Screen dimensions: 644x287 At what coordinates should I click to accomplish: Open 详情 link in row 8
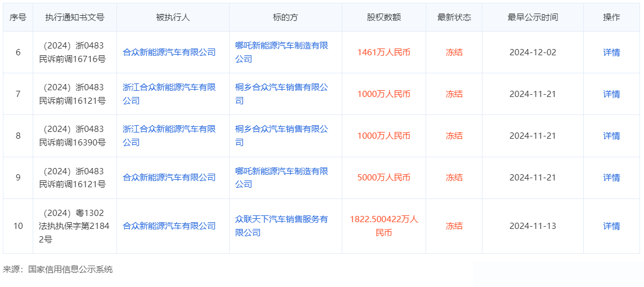(x=611, y=136)
